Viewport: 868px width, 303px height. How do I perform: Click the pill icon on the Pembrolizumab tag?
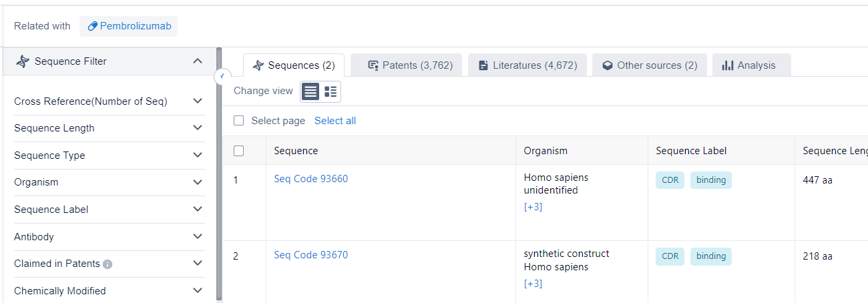[92, 26]
